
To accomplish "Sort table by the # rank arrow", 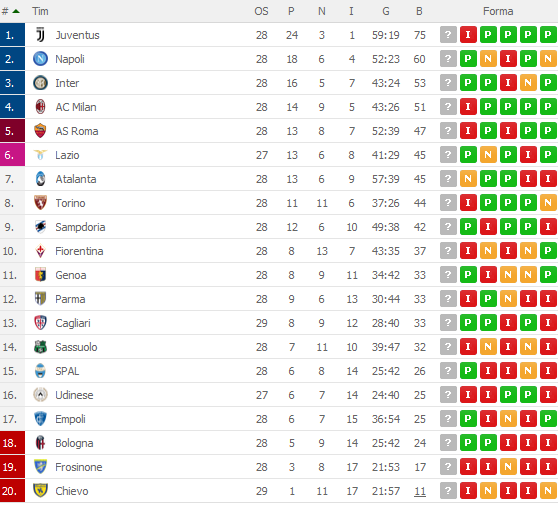I will pyautogui.click(x=16, y=11).
